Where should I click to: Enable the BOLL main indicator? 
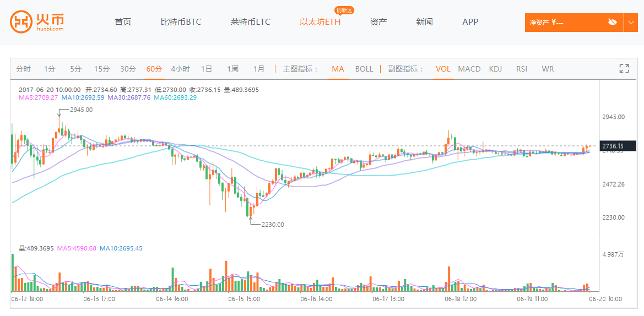(x=364, y=69)
